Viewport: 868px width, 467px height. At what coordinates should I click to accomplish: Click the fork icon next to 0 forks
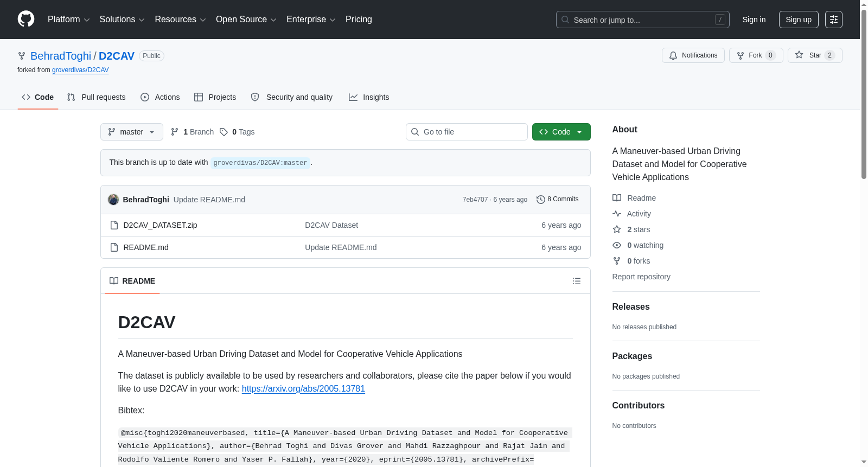coord(617,261)
